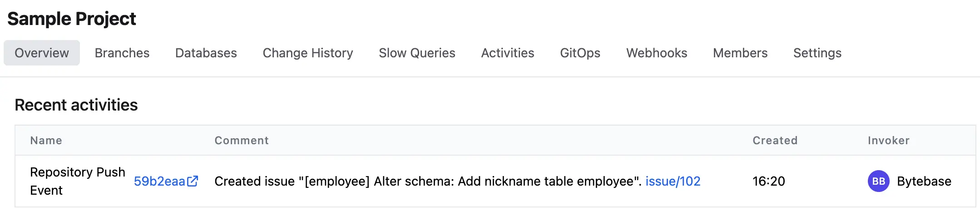Follow the issue/102 link

pos(673,181)
